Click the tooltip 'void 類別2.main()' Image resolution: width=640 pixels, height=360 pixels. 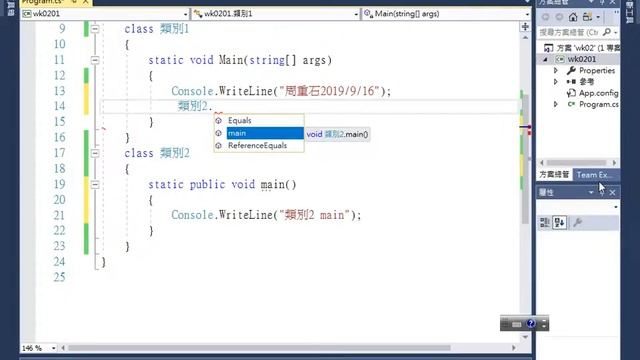click(338, 134)
